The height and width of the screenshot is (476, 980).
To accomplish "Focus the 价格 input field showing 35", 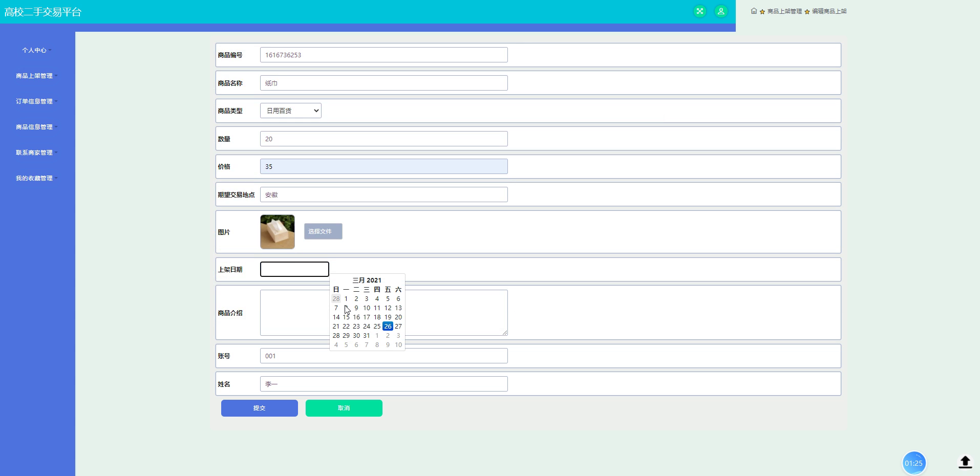I will click(384, 166).
